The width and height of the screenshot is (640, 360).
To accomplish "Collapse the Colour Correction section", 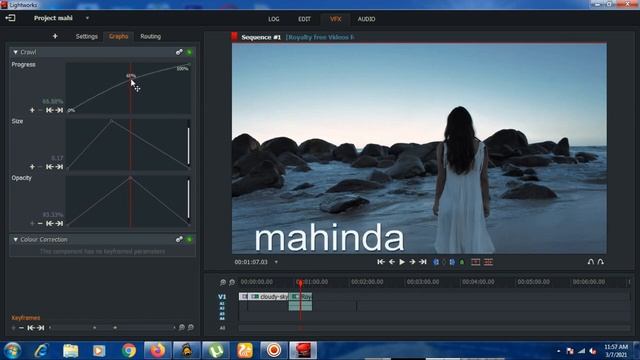I will point(16,240).
